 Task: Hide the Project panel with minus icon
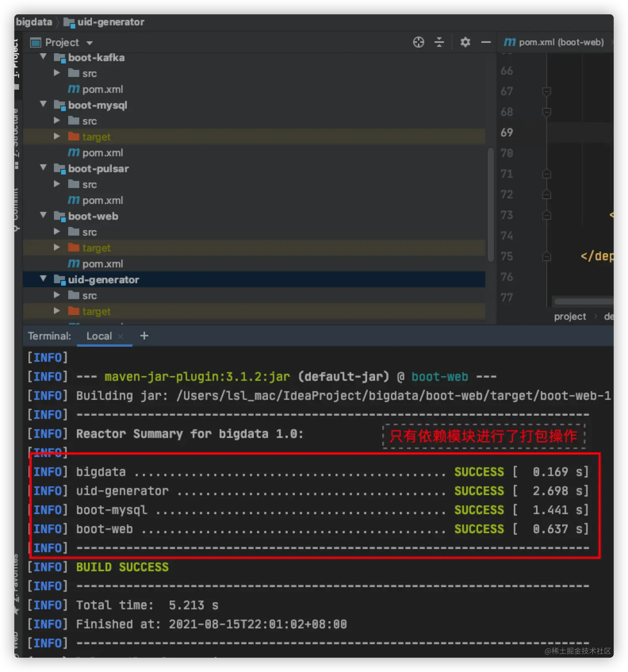(x=486, y=42)
